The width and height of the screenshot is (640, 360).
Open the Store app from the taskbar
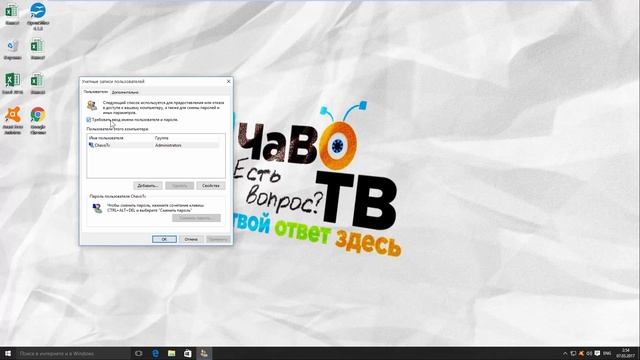187,353
